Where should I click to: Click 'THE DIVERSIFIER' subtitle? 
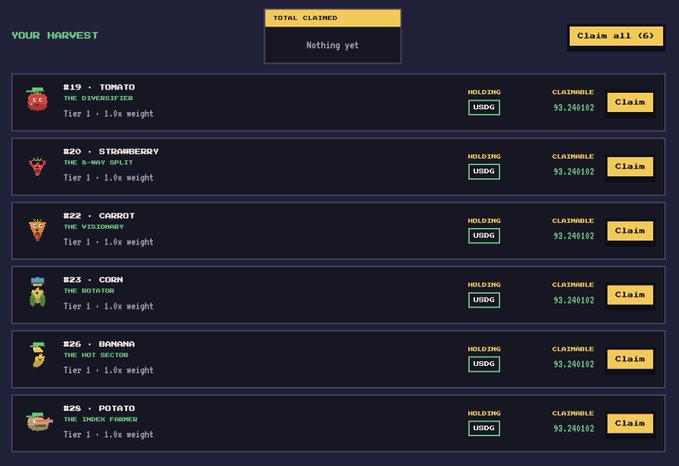coord(98,98)
